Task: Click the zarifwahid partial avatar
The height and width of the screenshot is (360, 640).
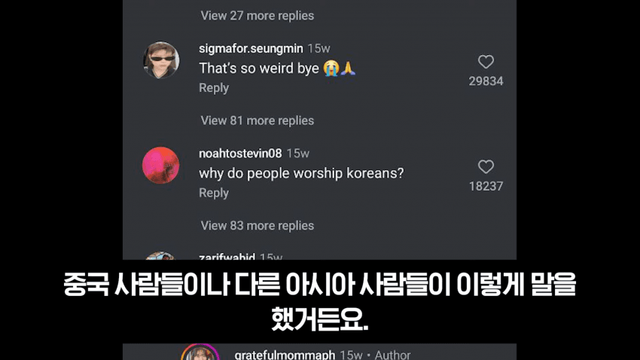Action: 160,256
